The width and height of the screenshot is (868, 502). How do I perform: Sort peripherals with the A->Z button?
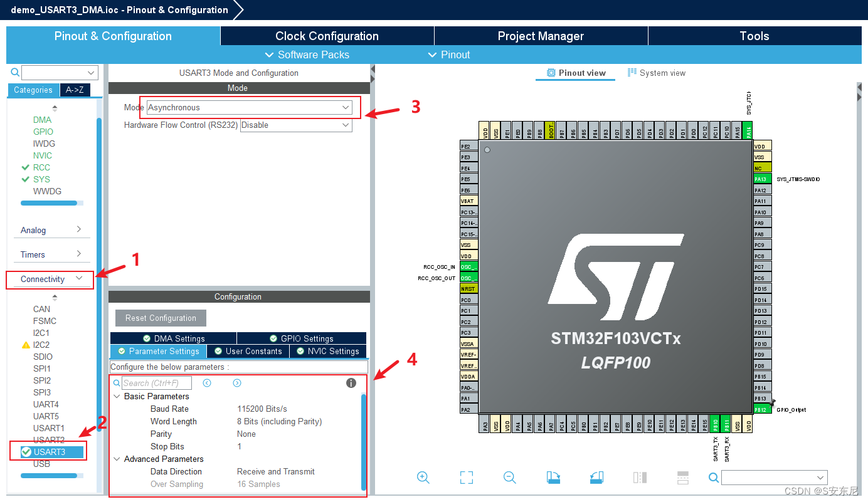(x=75, y=90)
